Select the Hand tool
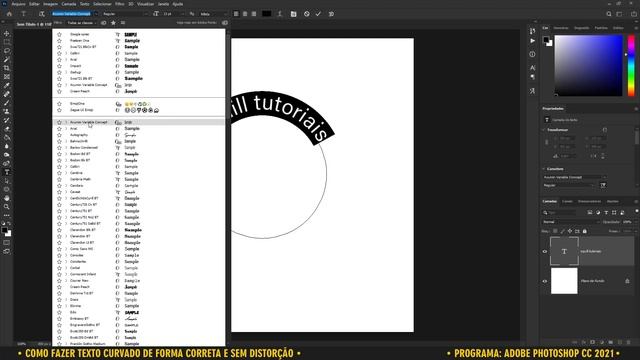 [7, 198]
